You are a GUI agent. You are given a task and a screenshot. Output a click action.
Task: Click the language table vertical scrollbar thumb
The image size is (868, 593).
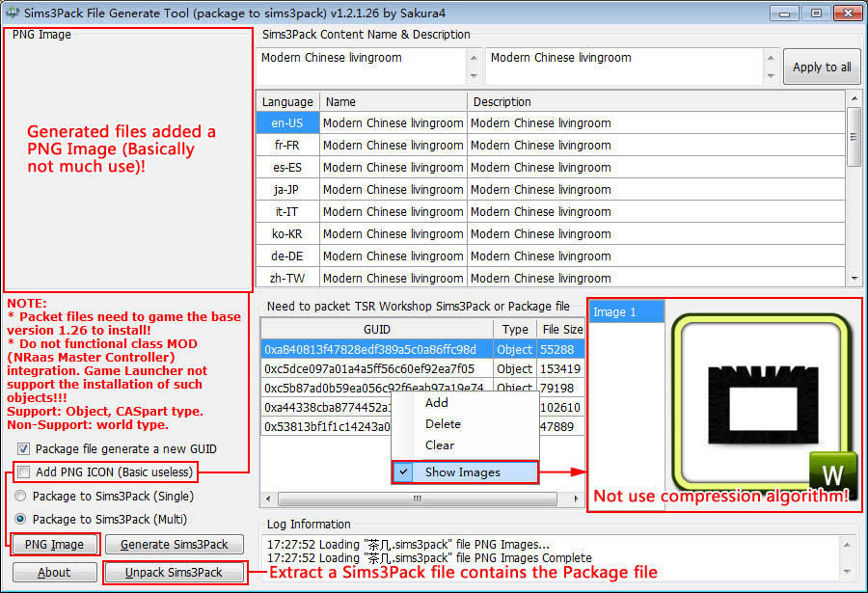coord(854,137)
